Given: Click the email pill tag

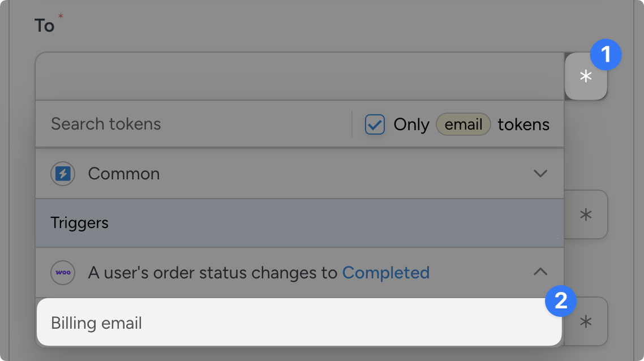Looking at the screenshot, I should point(463,124).
